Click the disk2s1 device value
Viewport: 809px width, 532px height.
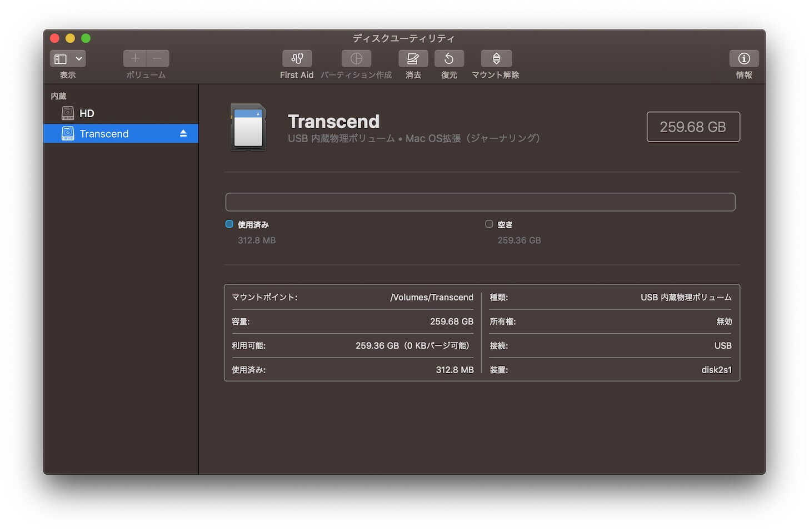pos(716,369)
